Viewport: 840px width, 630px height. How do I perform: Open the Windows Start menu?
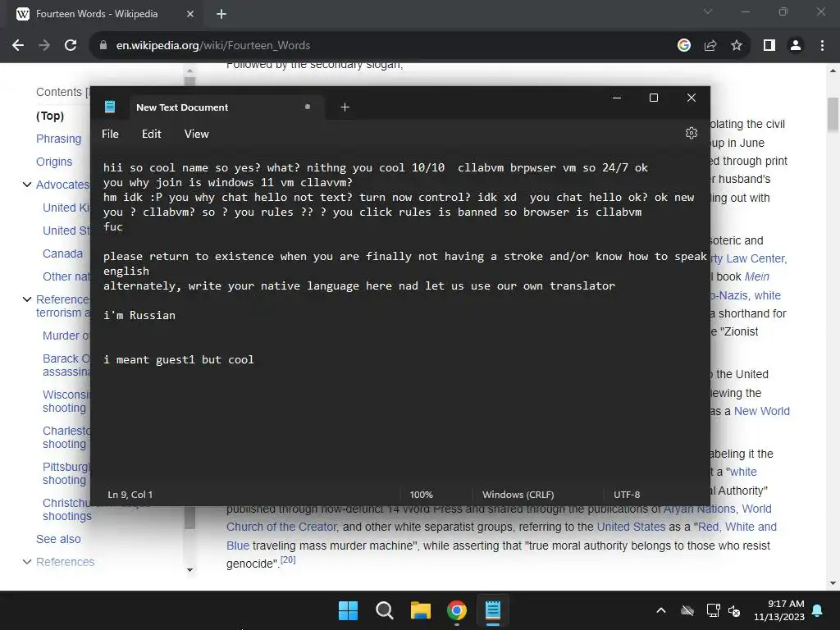point(348,610)
